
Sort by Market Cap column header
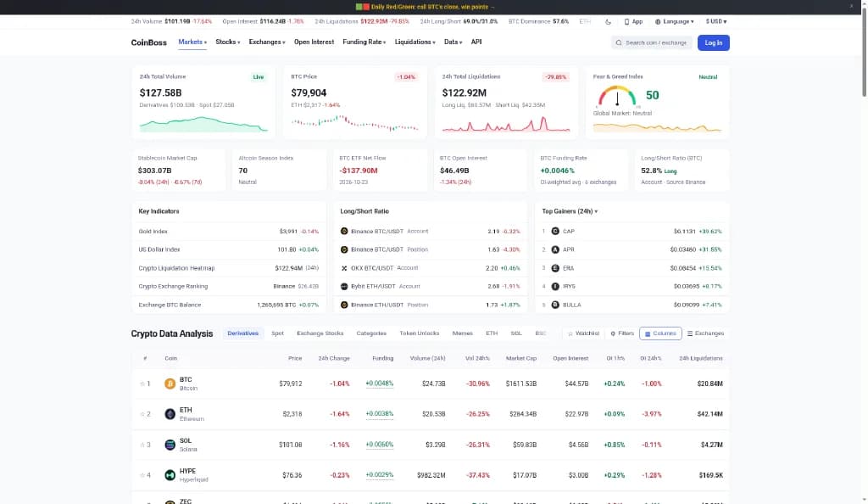pyautogui.click(x=521, y=358)
